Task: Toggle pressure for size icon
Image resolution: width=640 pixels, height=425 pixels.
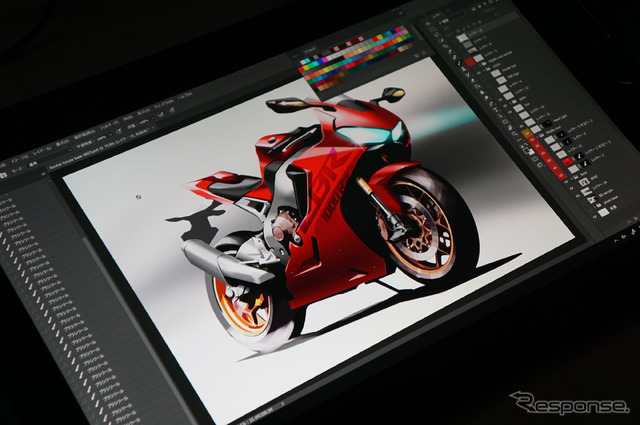Action: coord(172,110)
